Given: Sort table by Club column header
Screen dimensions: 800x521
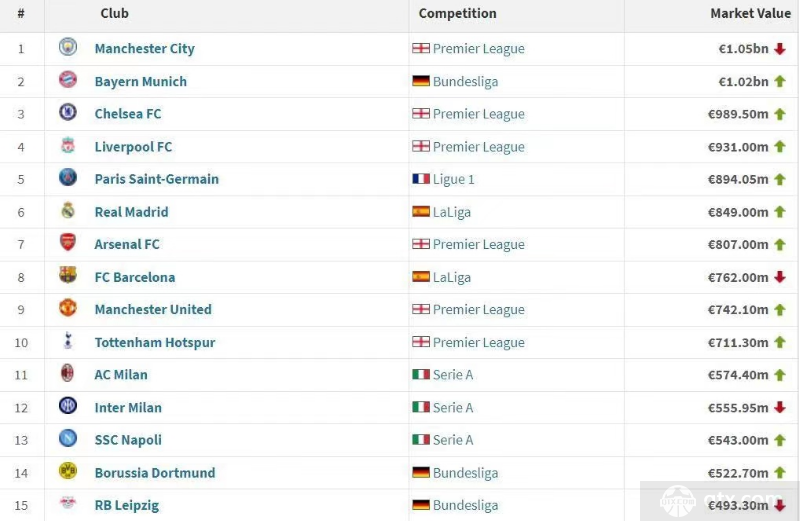Looking at the screenshot, I should click(114, 13).
